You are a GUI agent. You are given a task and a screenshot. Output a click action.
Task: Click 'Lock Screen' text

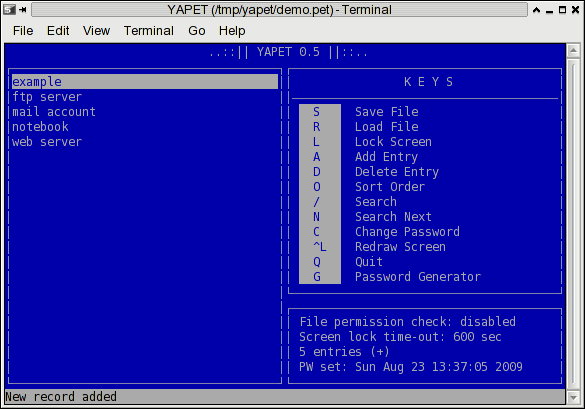393,142
